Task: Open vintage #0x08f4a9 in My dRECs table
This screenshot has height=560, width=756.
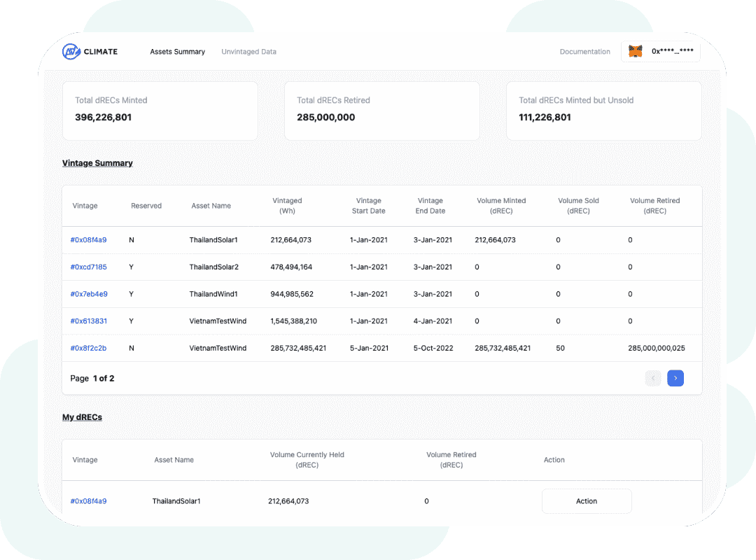Action: pos(88,501)
